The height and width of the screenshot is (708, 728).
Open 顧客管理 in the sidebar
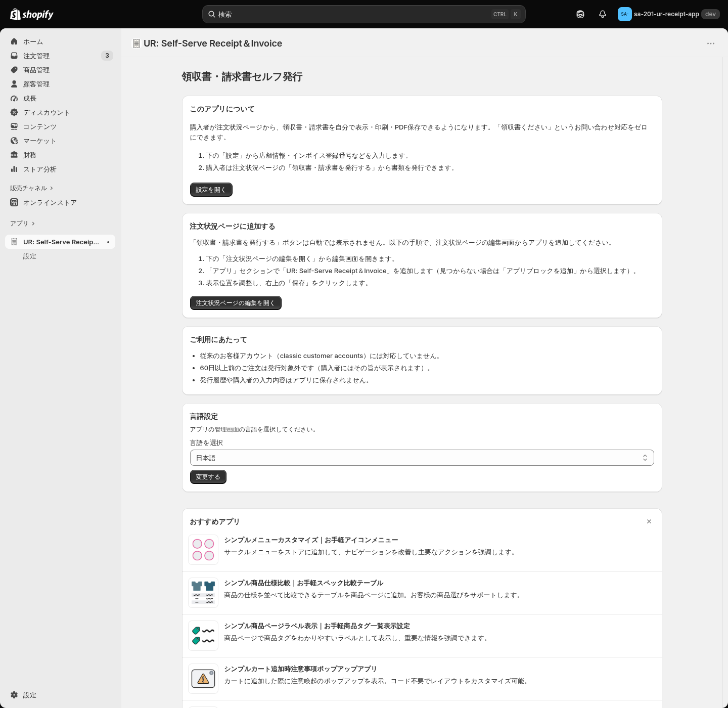point(61,84)
